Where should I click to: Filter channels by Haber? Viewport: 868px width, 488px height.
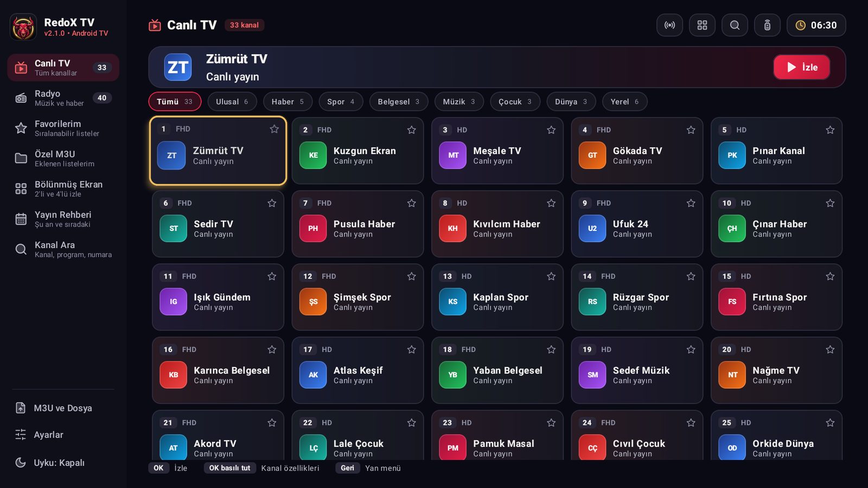click(288, 101)
